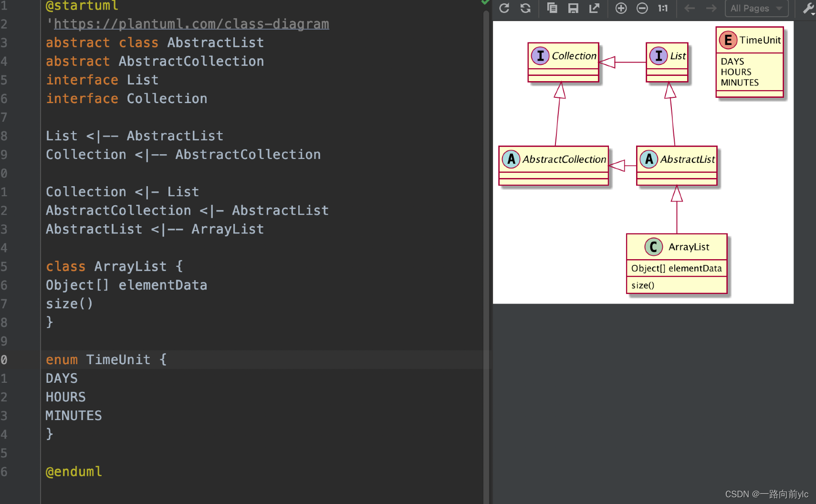Place cursor on the enum TimeUnit line
The width and height of the screenshot is (816, 504).
106,359
